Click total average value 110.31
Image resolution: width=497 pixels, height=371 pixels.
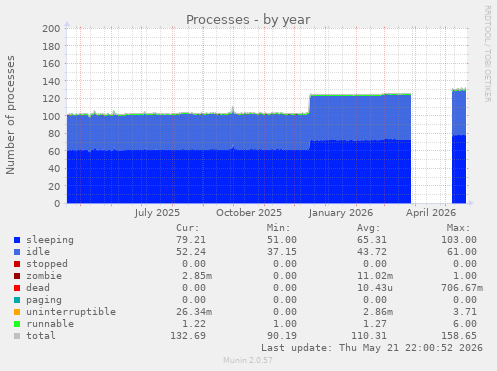(x=369, y=336)
